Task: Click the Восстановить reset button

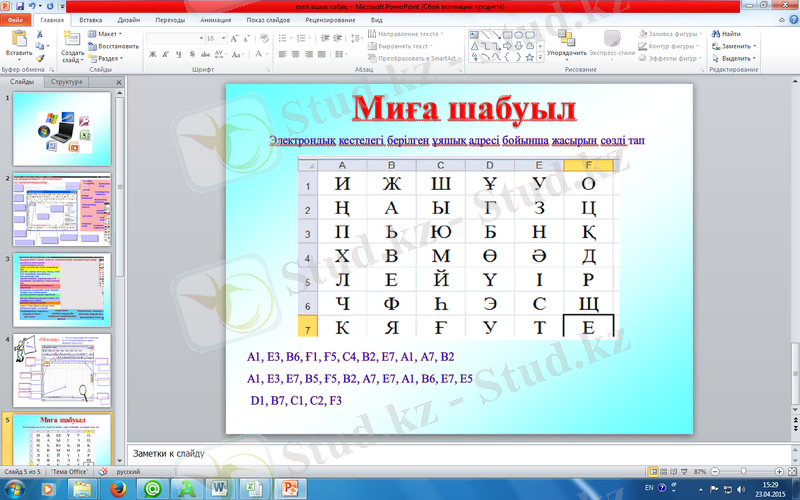Action: point(113,46)
